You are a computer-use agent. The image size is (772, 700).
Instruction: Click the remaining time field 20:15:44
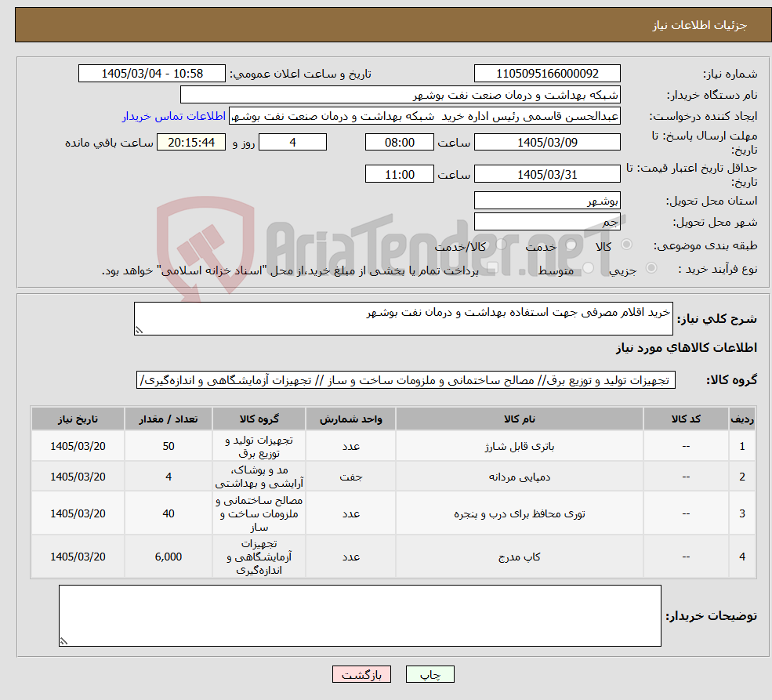[191, 143]
